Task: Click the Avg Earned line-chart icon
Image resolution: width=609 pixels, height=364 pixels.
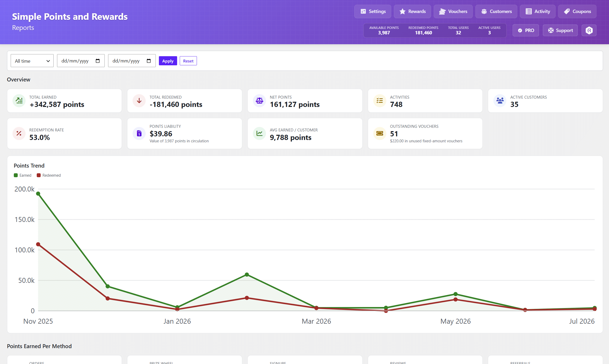Action: click(x=259, y=133)
